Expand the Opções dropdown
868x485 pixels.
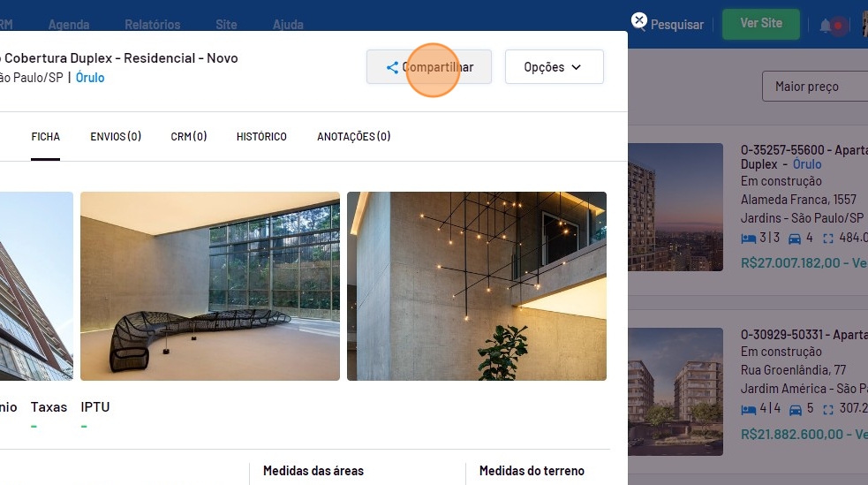[554, 67]
